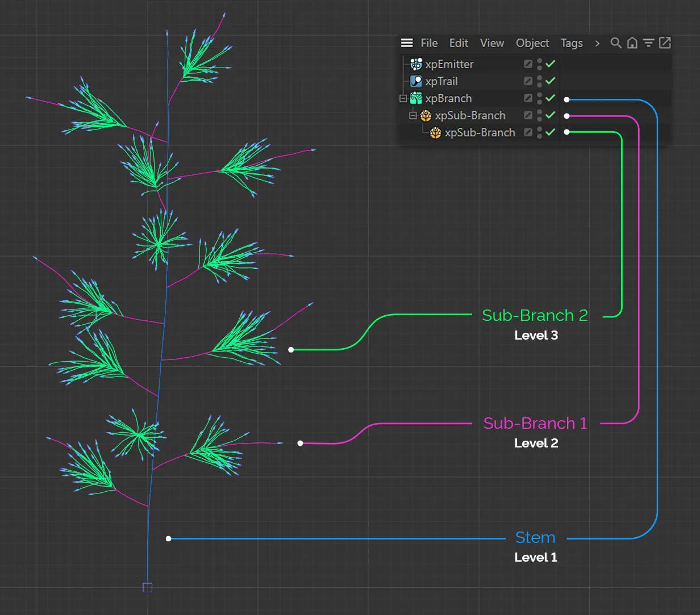Screen dimensions: 700x615
Task: Click the layer swatch beside xpEmitter
Action: tap(528, 64)
